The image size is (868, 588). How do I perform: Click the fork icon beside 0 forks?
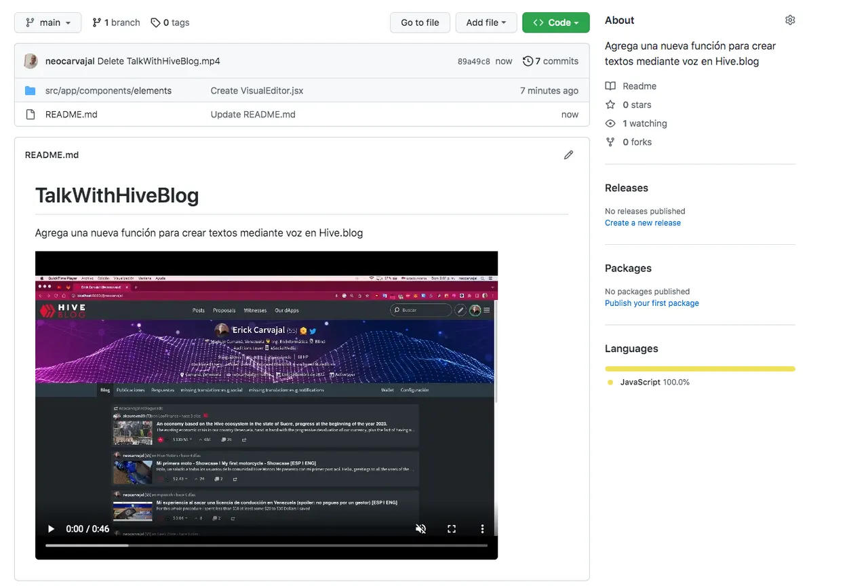(x=610, y=142)
